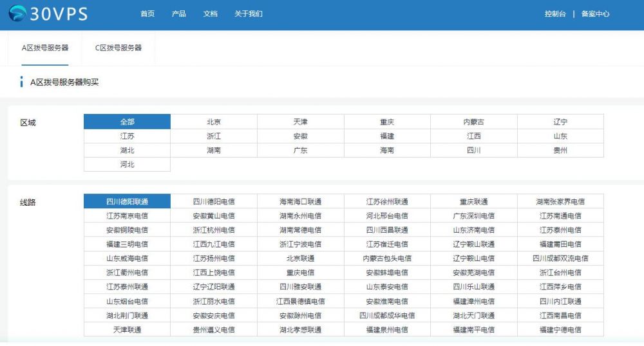Pick the 重庆联通 line
The image size is (644, 346).
tap(473, 201)
